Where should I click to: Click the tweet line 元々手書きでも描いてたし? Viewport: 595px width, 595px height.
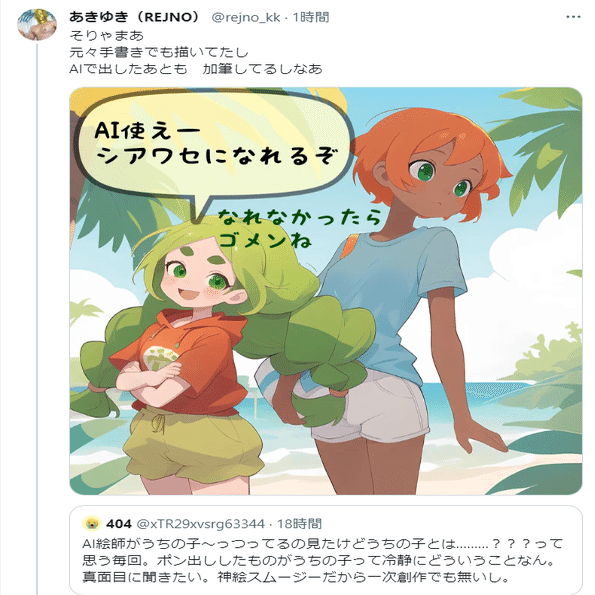(x=159, y=52)
